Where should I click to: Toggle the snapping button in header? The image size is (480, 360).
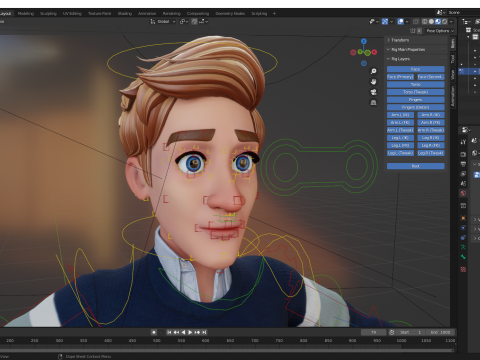point(195,21)
